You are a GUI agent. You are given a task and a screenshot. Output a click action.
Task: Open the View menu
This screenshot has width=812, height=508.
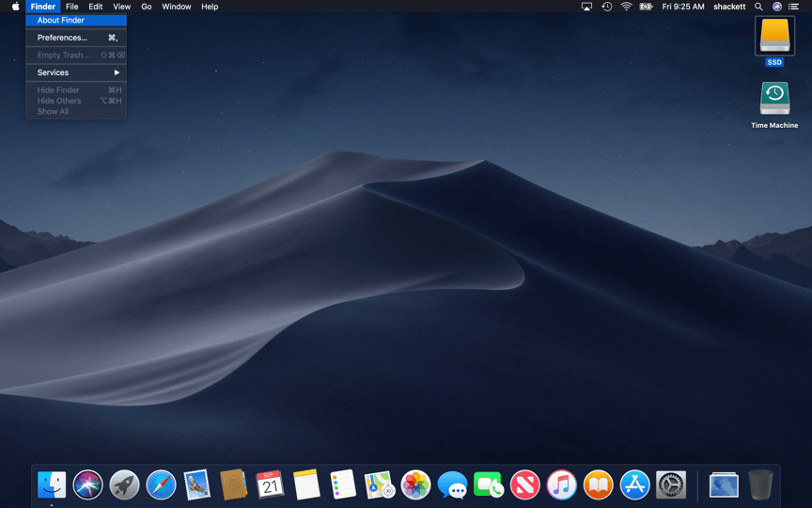point(121,7)
